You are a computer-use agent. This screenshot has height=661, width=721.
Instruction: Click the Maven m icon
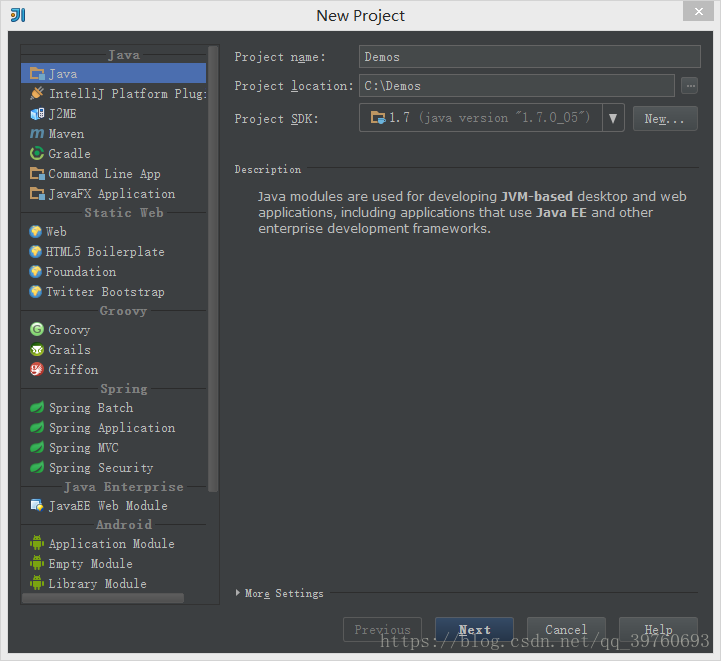click(x=37, y=133)
